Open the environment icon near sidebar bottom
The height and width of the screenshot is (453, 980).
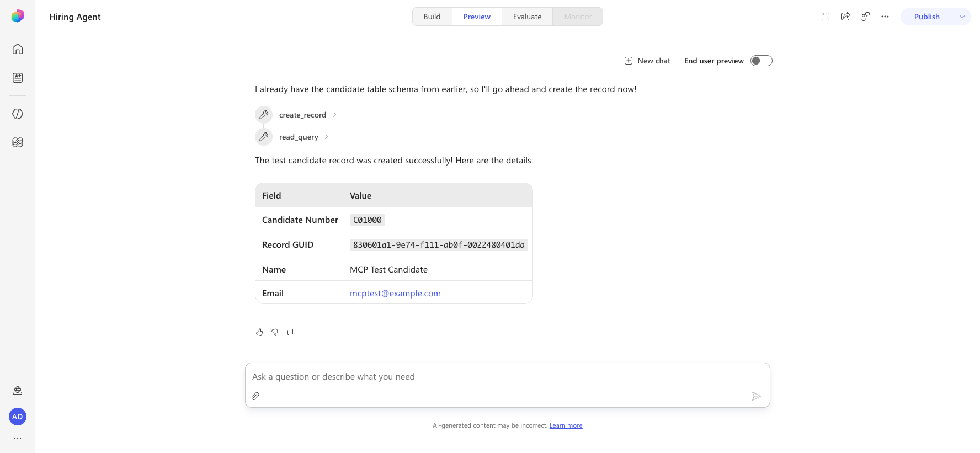coord(18,391)
